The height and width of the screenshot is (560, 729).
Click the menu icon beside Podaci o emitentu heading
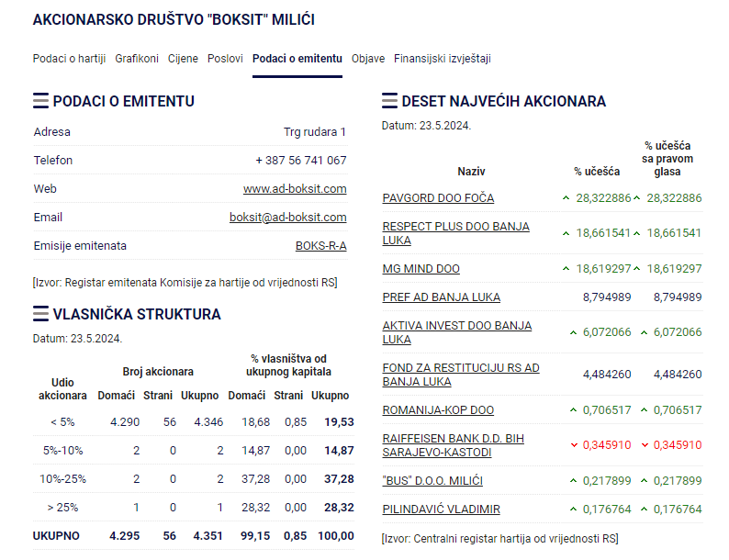pyautogui.click(x=40, y=101)
